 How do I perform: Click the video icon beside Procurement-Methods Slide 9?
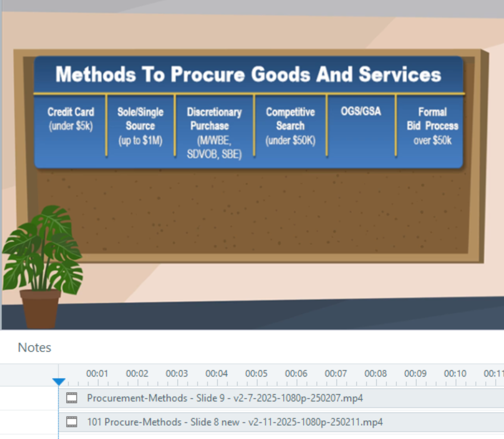point(72,398)
